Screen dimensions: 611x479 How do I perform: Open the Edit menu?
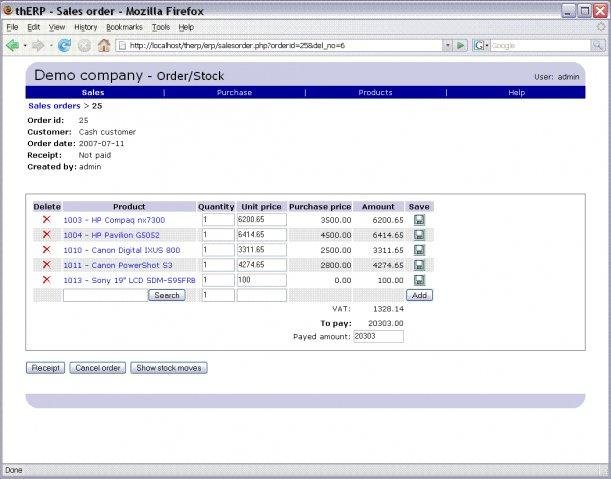[x=34, y=27]
